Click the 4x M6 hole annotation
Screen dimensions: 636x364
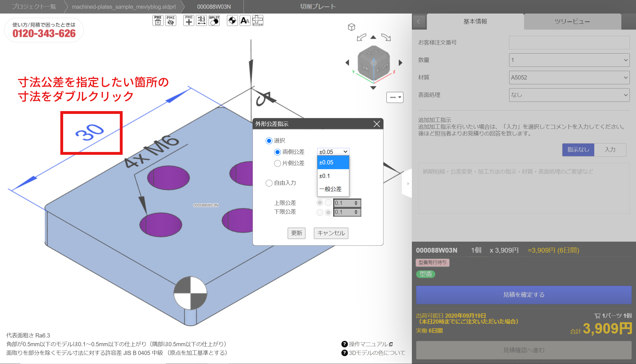[x=151, y=151]
